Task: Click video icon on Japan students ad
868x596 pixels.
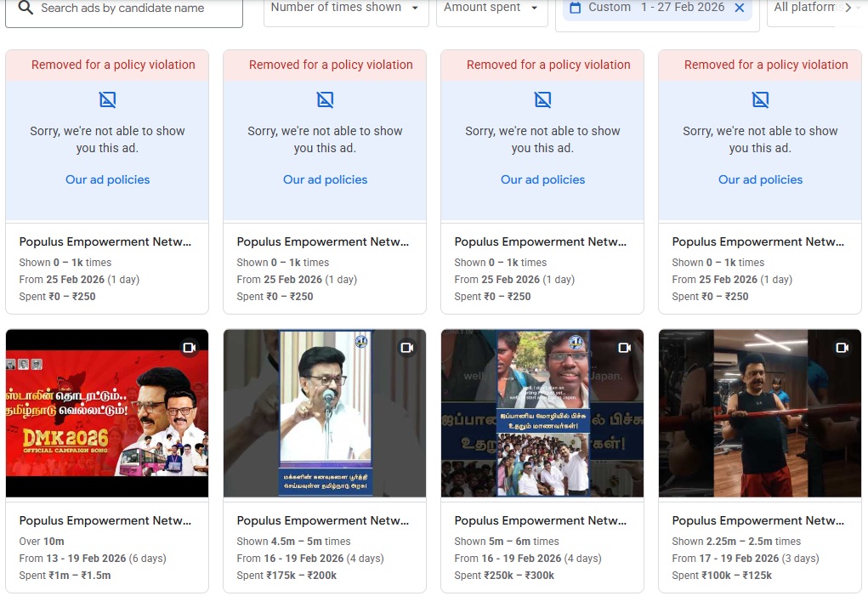Action: [624, 348]
